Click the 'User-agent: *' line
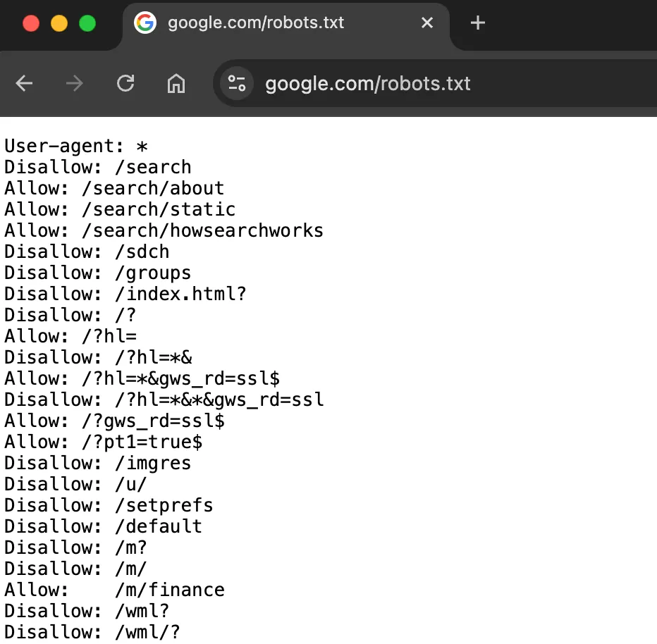Viewport: 657px width, 644px height. (x=76, y=146)
